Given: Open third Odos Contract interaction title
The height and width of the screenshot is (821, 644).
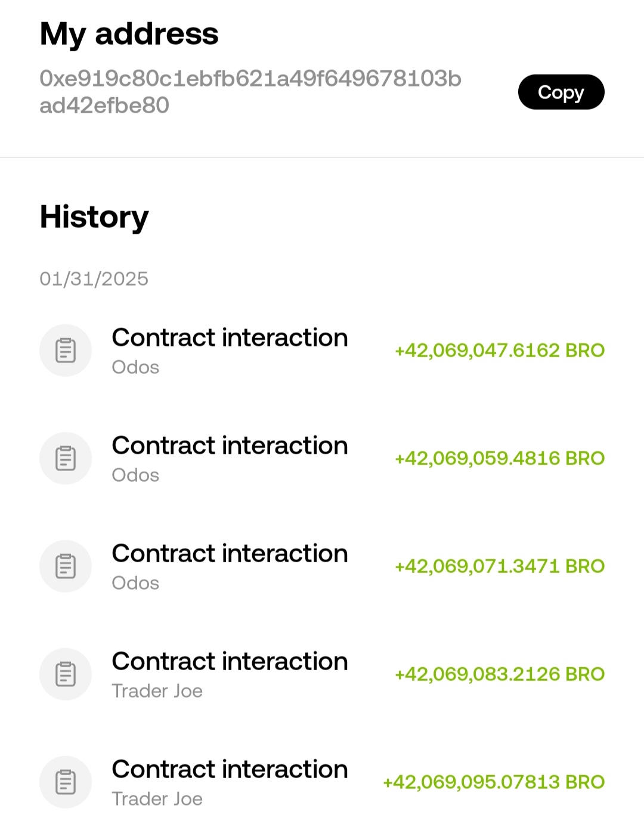Looking at the screenshot, I should [230, 554].
